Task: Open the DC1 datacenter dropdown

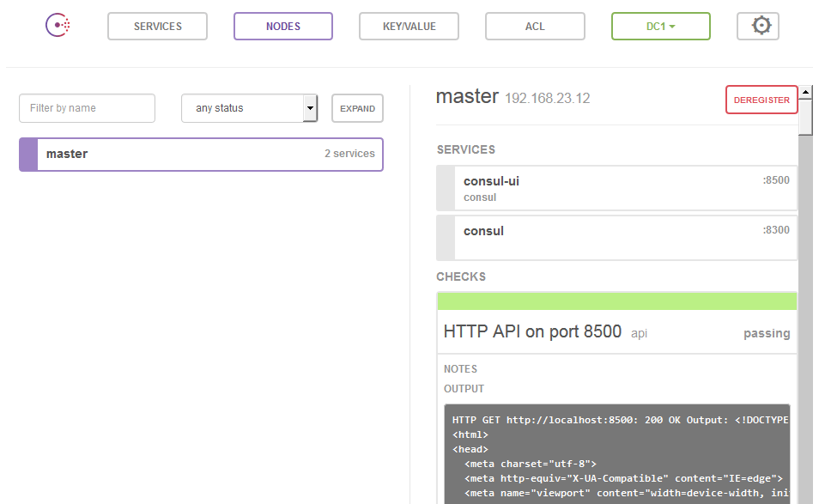Action: click(660, 26)
